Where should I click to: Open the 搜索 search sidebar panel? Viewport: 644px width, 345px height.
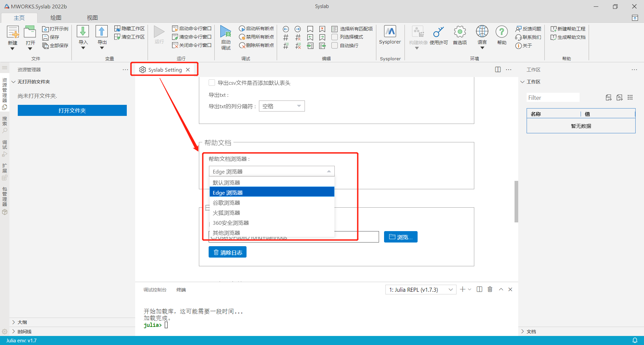pos(5,125)
